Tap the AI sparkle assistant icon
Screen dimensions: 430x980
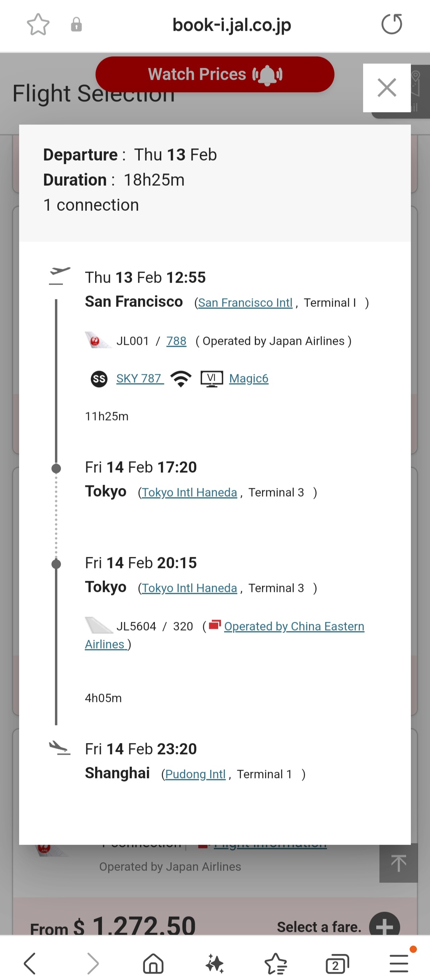pyautogui.click(x=215, y=964)
